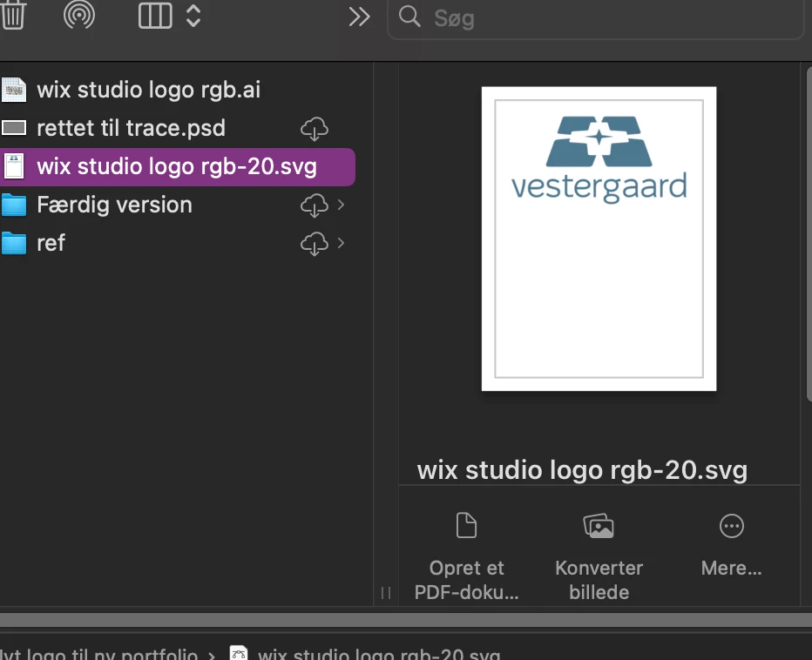Viewport: 812px width, 660px height.
Task: Open the view switcher up/down arrows
Action: [193, 16]
